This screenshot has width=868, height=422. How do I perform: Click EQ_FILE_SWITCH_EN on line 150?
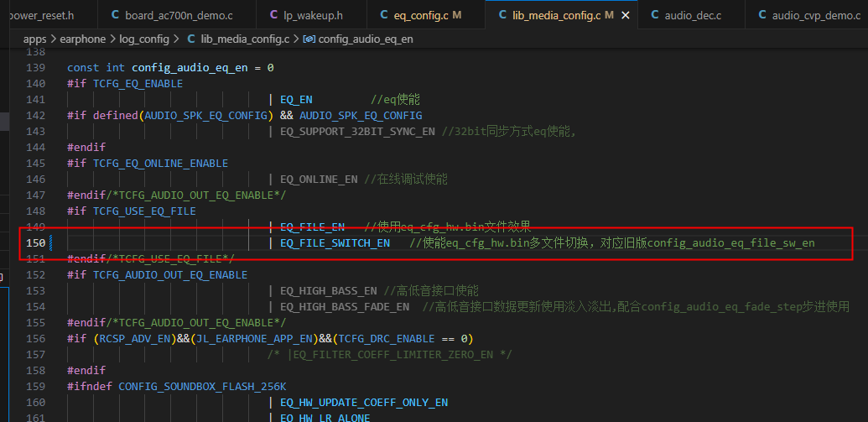coord(335,243)
